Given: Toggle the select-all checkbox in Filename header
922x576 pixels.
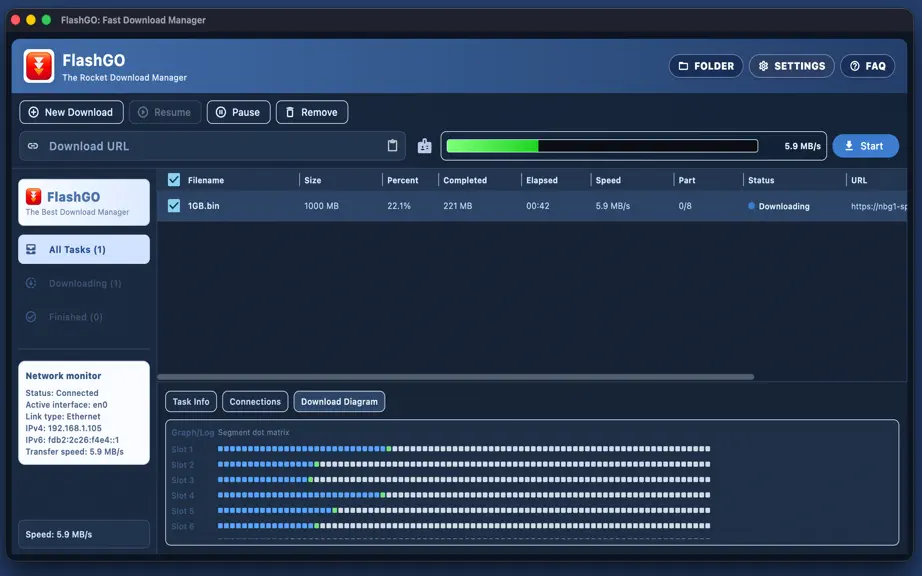Looking at the screenshot, I should pyautogui.click(x=174, y=180).
